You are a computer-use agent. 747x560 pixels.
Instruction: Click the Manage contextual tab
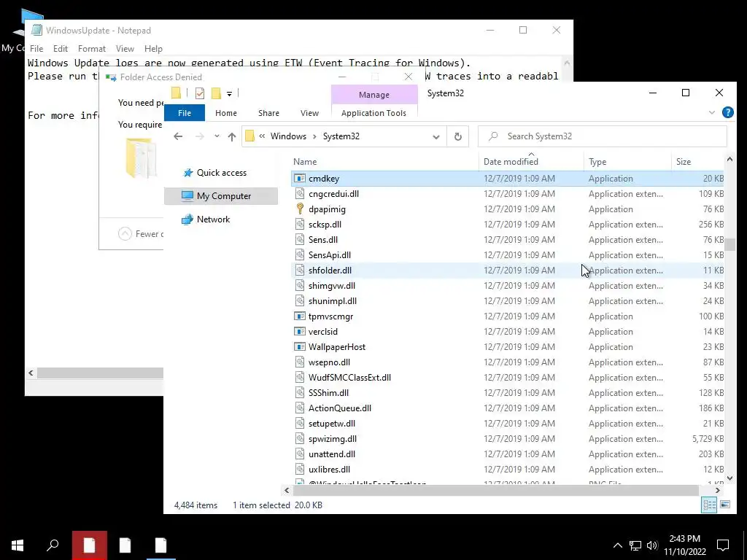pos(374,95)
